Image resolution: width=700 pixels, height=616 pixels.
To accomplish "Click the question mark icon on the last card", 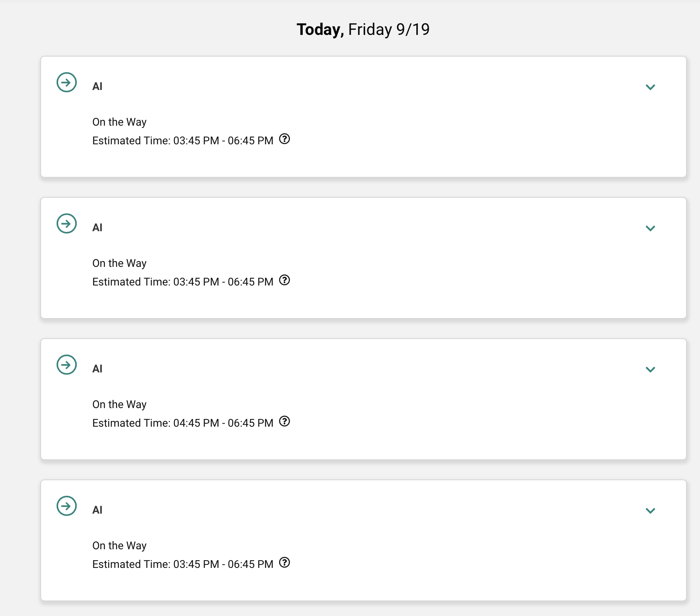I will (x=285, y=563).
